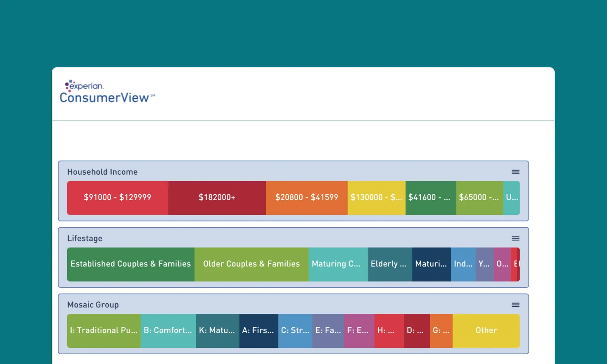The width and height of the screenshot is (607, 364).
Task: Select F: E... mosaic group
Action: tap(359, 331)
